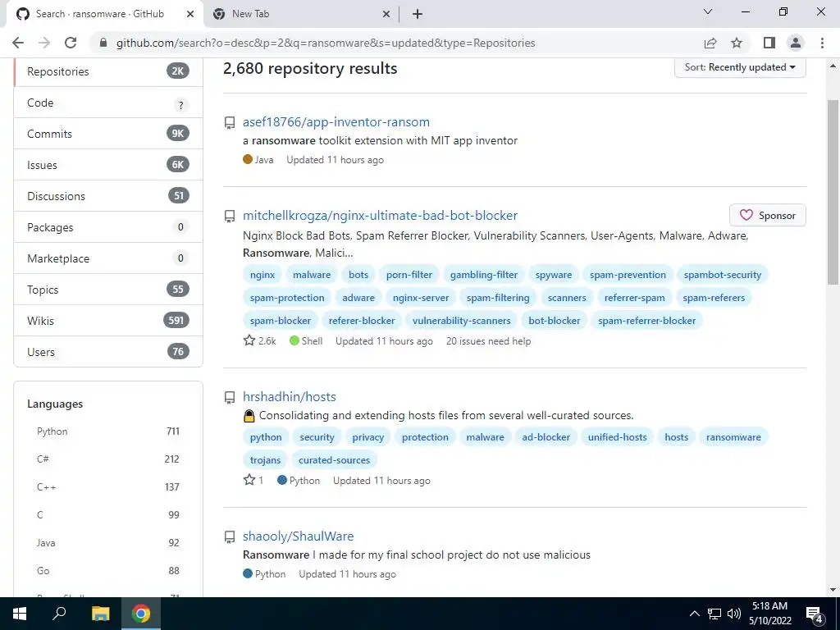Bookmark this page with star icon

pyautogui.click(x=737, y=43)
